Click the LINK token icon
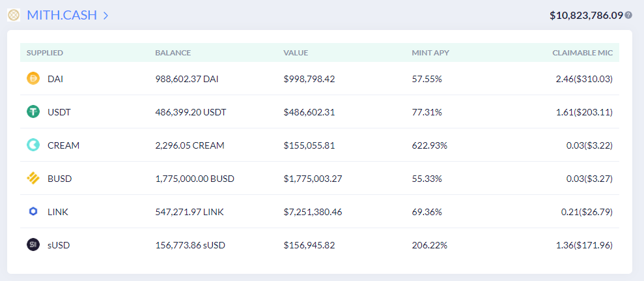 [x=33, y=211]
